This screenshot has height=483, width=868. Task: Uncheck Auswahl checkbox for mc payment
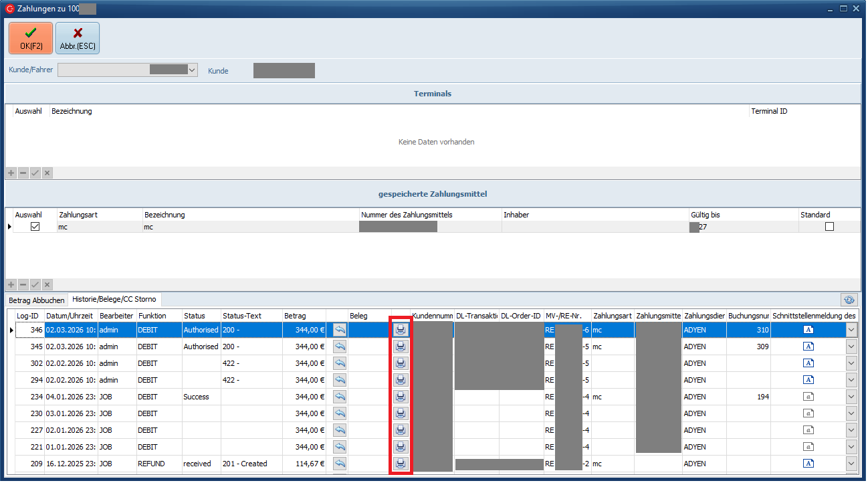(x=35, y=227)
